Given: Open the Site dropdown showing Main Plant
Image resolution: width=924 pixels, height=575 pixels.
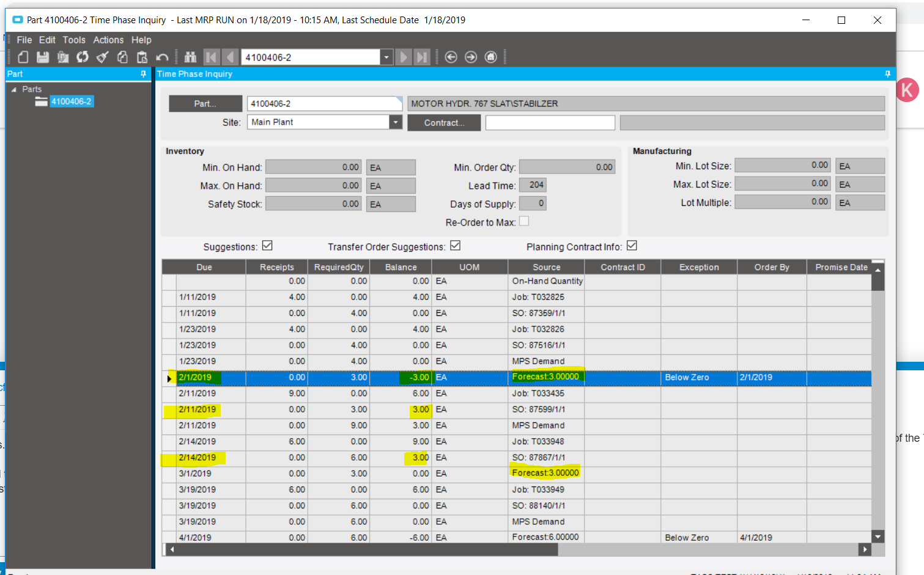Looking at the screenshot, I should [396, 122].
